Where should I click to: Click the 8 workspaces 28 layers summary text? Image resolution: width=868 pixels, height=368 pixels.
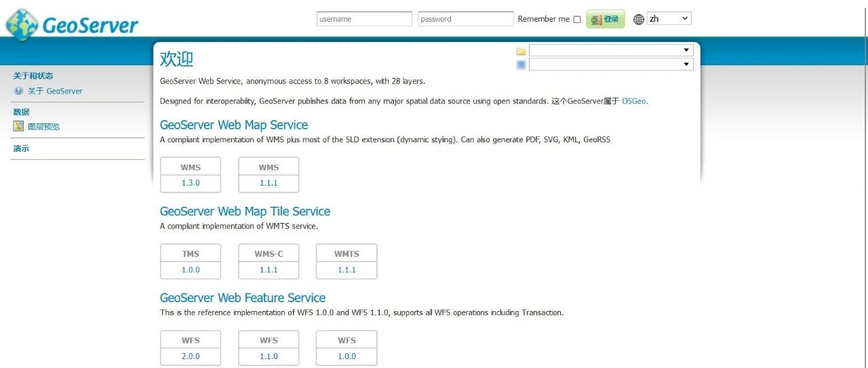point(292,81)
